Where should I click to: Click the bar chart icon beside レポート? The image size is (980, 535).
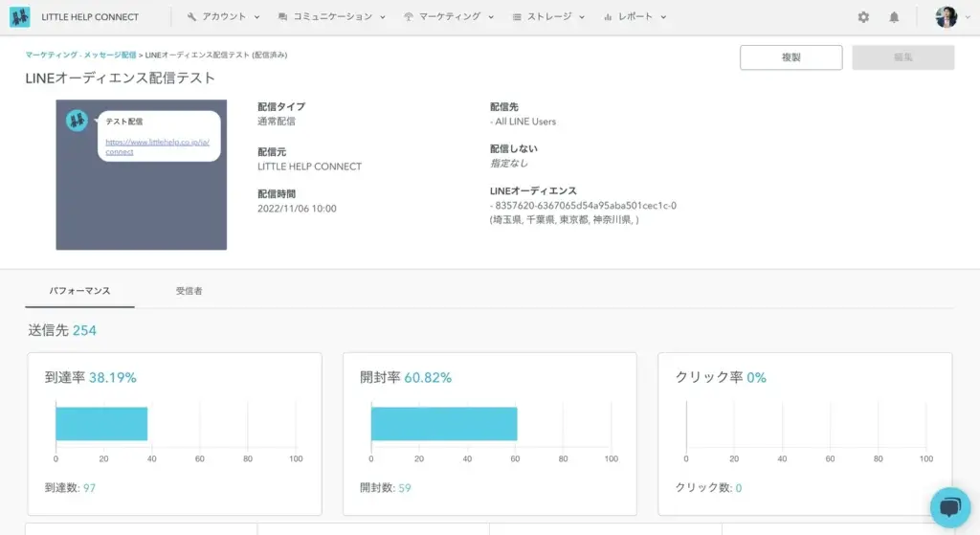tap(608, 17)
